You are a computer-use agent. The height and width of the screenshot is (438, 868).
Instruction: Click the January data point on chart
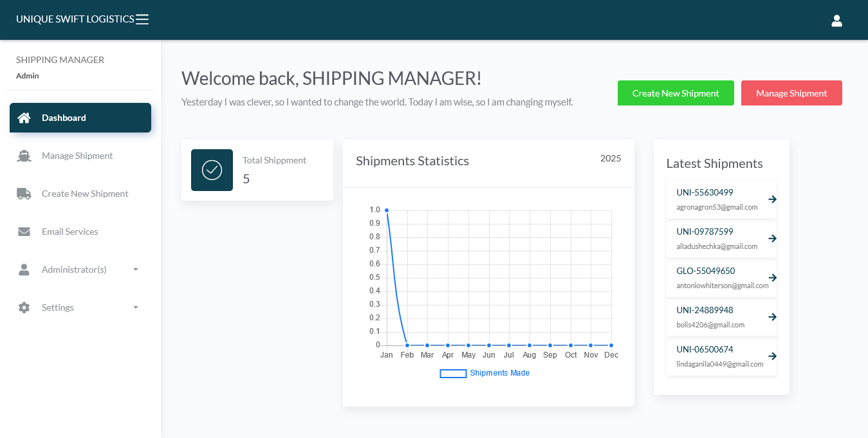[x=387, y=210]
